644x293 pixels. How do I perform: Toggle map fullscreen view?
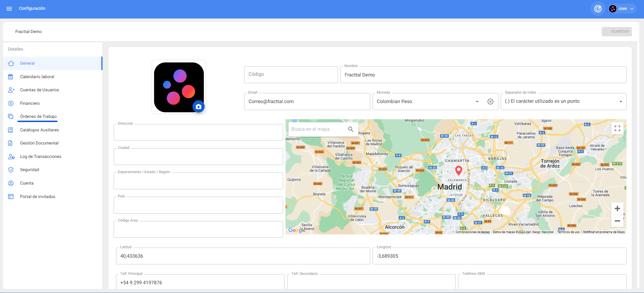(617, 128)
